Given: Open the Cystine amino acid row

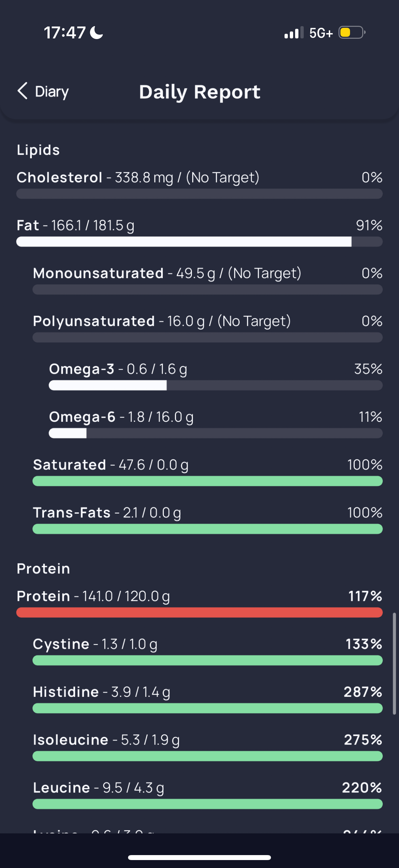Looking at the screenshot, I should (x=207, y=651).
